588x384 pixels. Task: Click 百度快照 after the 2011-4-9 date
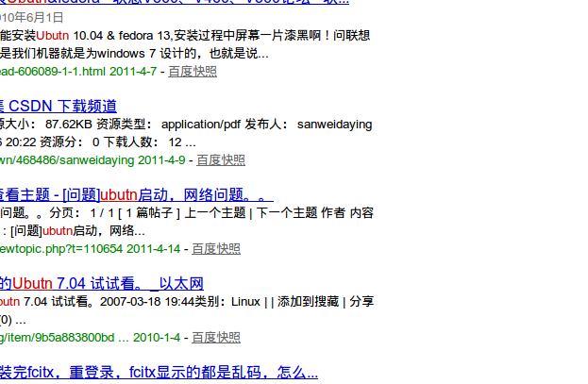(221, 160)
